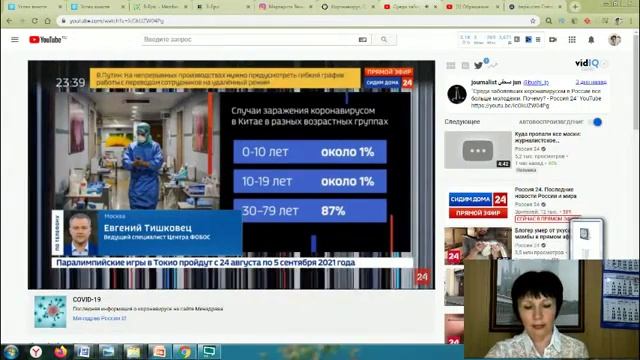Open Yandex Browser from the taskbar
This screenshot has height=360, width=640.
(x=36, y=352)
